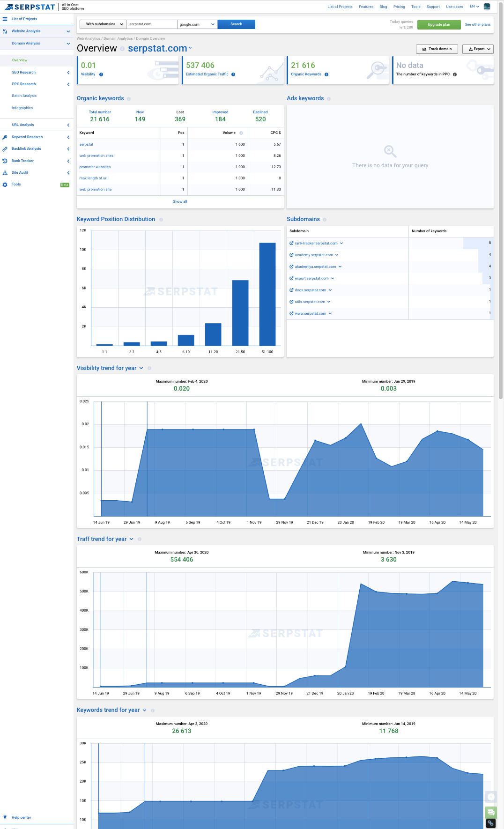This screenshot has height=829, width=504.
Task: Expand the serpstat.com domain title chevron
Action: (x=190, y=48)
